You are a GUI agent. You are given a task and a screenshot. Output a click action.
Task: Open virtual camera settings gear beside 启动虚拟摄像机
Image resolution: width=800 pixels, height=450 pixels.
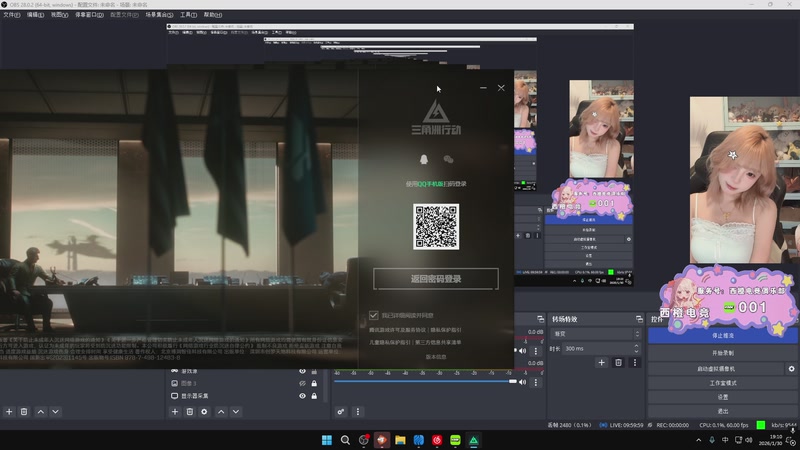point(791,368)
